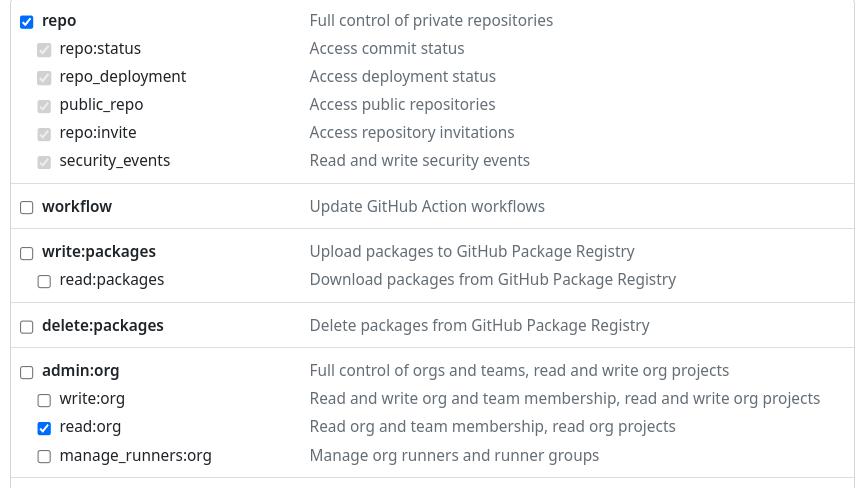This screenshot has height=488, width=861.
Task: Check the write:org checkbox
Action: point(44,399)
